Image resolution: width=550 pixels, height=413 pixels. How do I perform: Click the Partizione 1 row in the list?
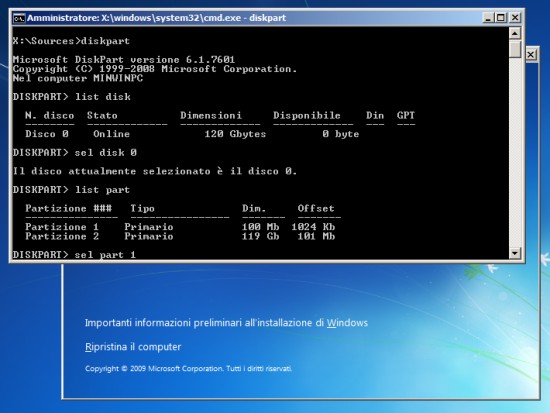click(x=180, y=227)
